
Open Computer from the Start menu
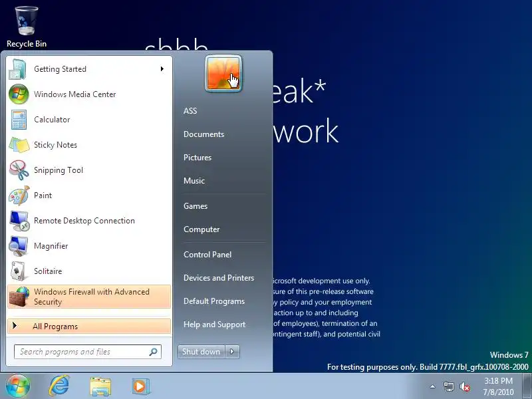click(x=201, y=229)
